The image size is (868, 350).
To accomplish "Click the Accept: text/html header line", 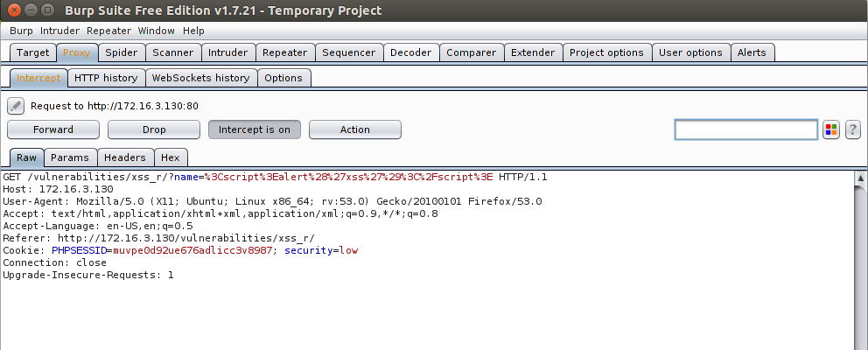I will point(220,213).
